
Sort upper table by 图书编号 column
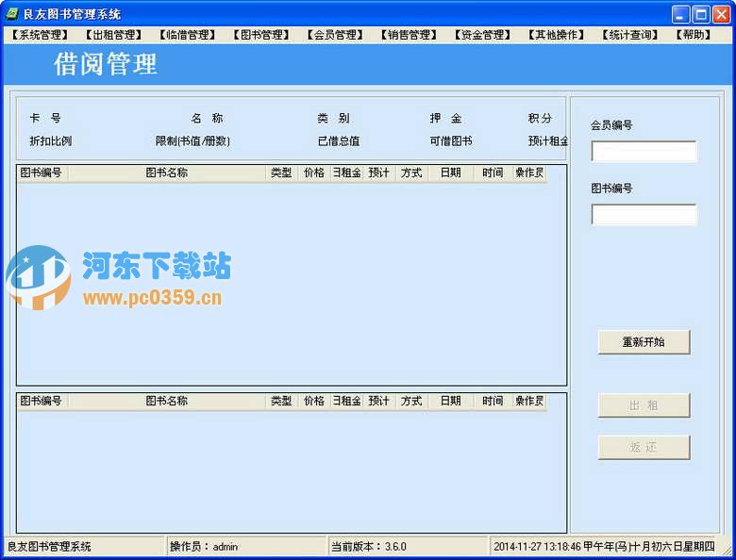click(x=42, y=173)
